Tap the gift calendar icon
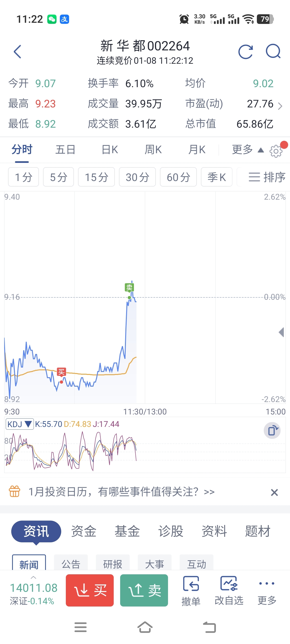The width and height of the screenshot is (290, 644). click(14, 491)
